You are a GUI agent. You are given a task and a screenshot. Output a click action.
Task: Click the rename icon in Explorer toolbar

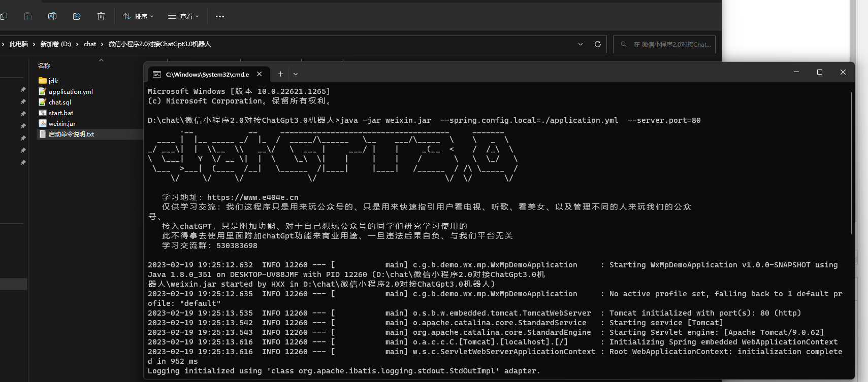[52, 16]
